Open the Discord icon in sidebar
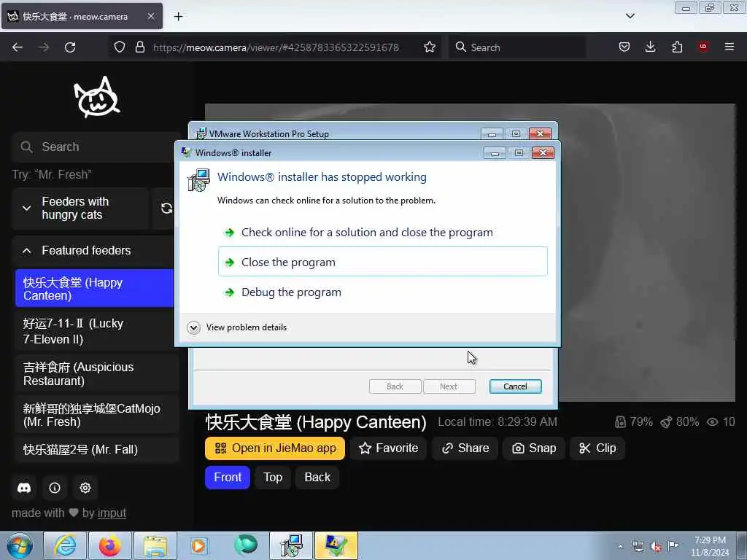The image size is (747, 560). [24, 488]
